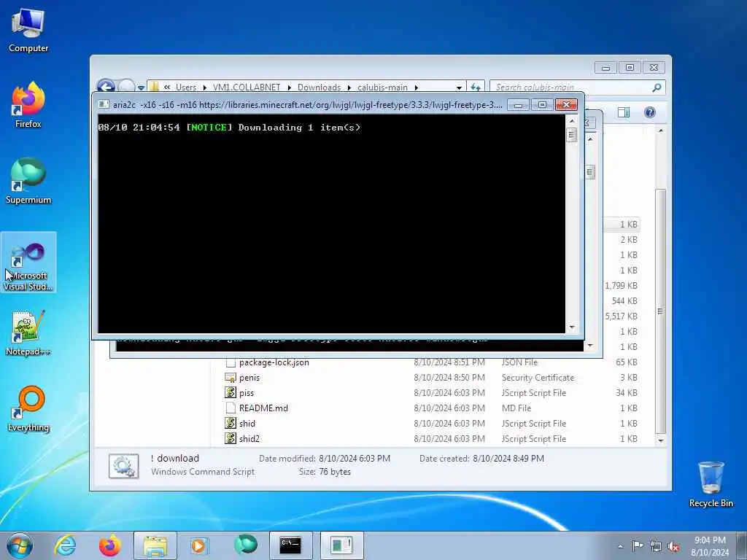The image size is (747, 560).
Task: Click the Explorer file list scrollbar up arrow
Action: click(x=660, y=131)
